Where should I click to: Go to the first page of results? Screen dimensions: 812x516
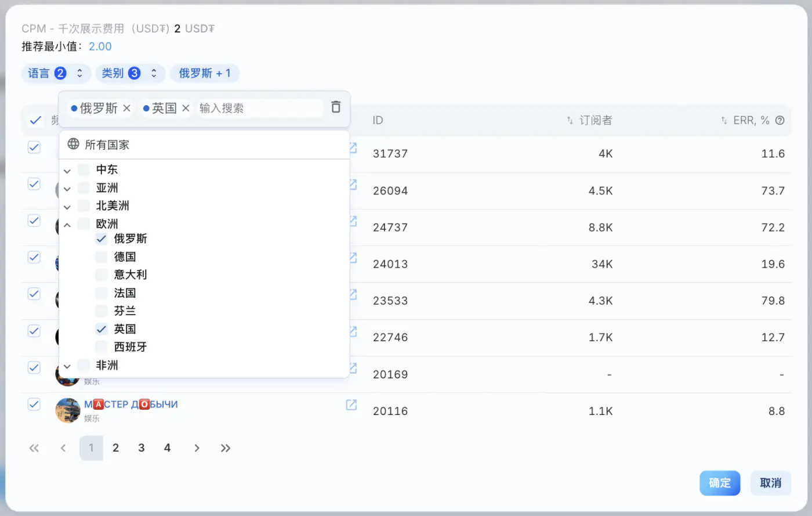click(x=34, y=448)
